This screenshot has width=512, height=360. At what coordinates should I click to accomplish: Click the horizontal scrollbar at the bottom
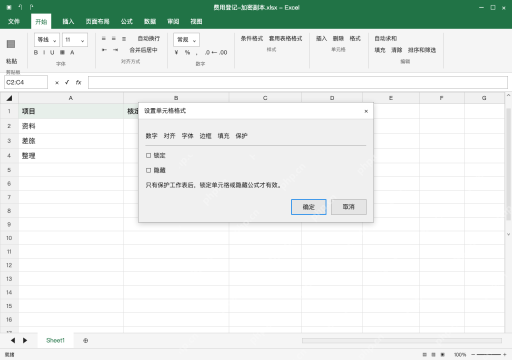(402, 340)
